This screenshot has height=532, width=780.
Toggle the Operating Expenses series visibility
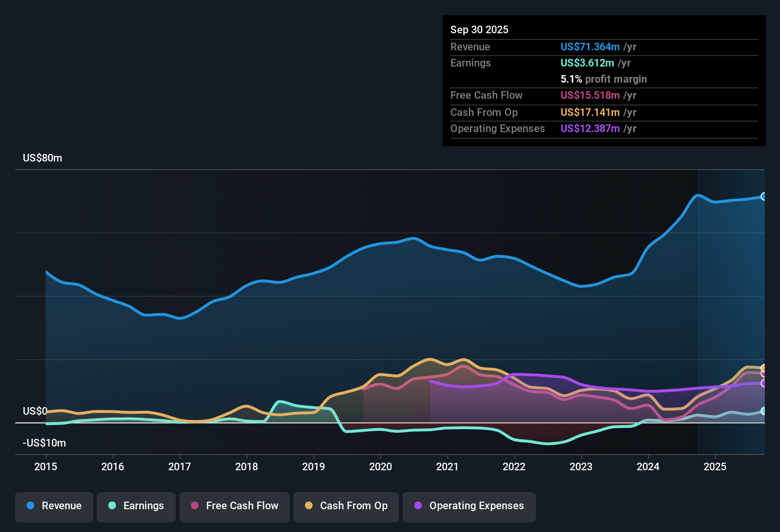469,506
